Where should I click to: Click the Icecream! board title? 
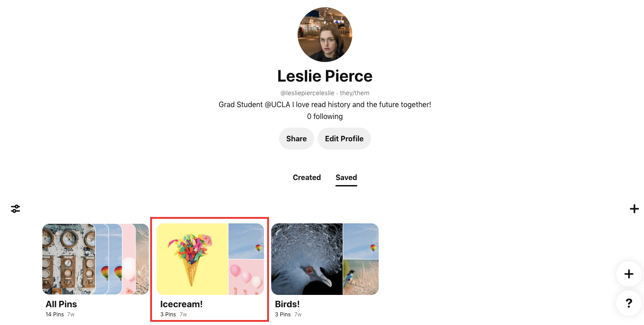click(181, 304)
